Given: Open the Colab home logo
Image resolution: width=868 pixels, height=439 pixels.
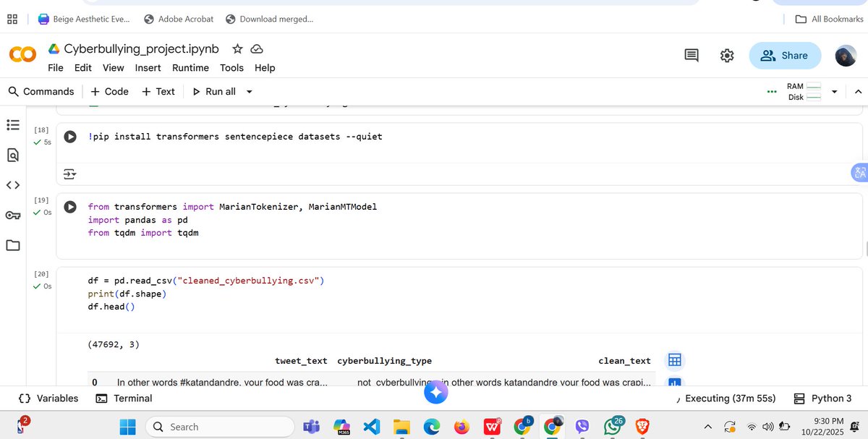Looking at the screenshot, I should (22, 56).
